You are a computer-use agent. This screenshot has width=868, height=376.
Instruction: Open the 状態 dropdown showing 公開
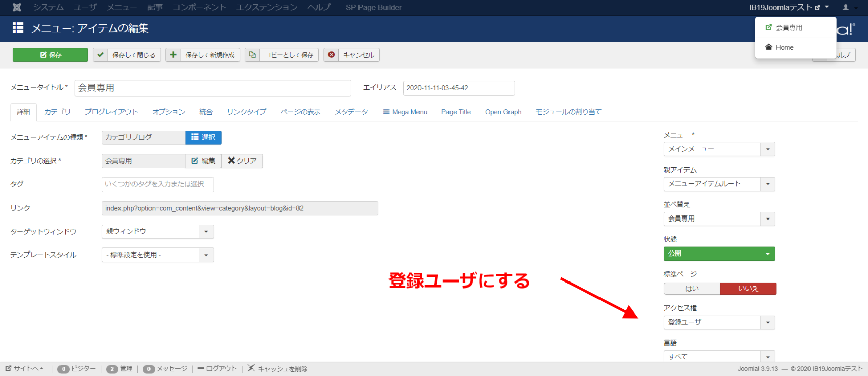(719, 254)
